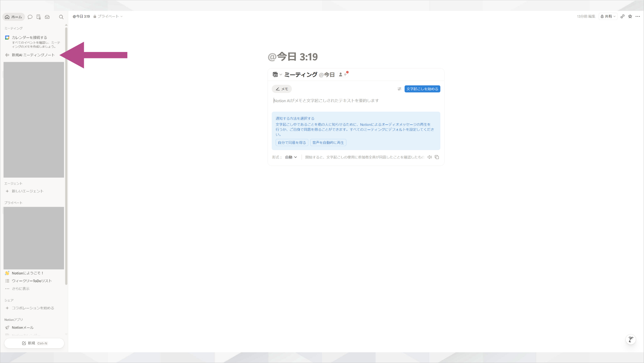
Task: Click the plus icon beside コラボレーションを始める
Action: coord(7,308)
